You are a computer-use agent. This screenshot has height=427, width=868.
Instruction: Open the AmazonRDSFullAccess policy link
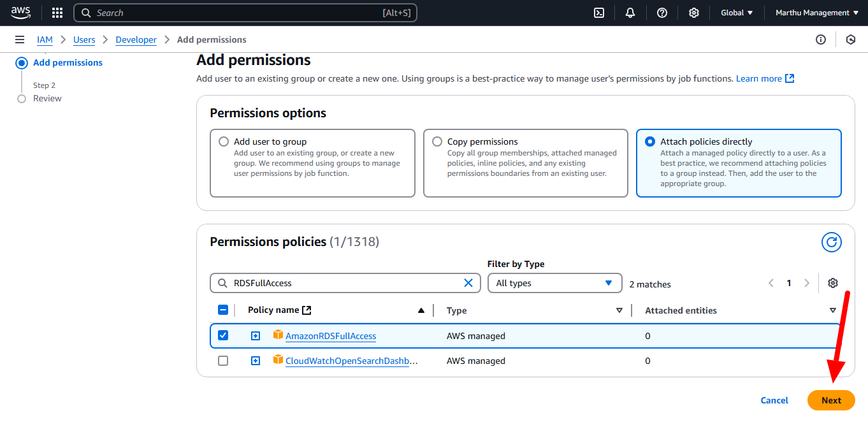[x=331, y=336]
